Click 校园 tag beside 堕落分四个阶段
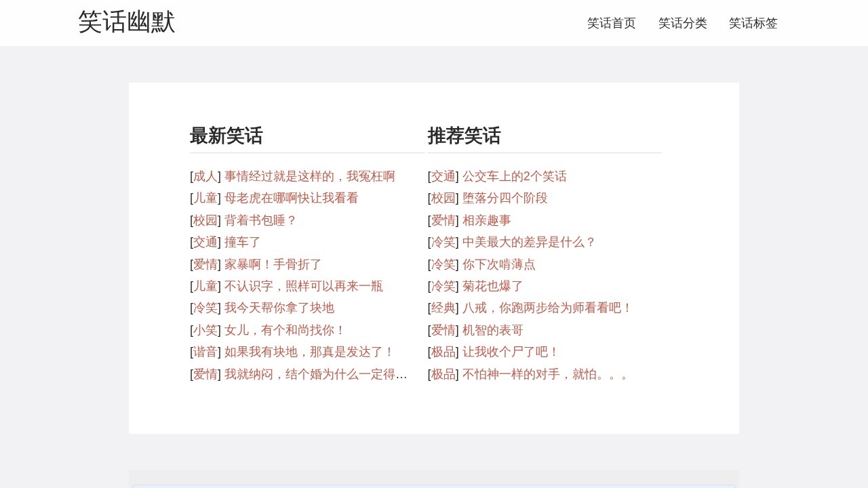This screenshot has height=488, width=868. coord(443,198)
